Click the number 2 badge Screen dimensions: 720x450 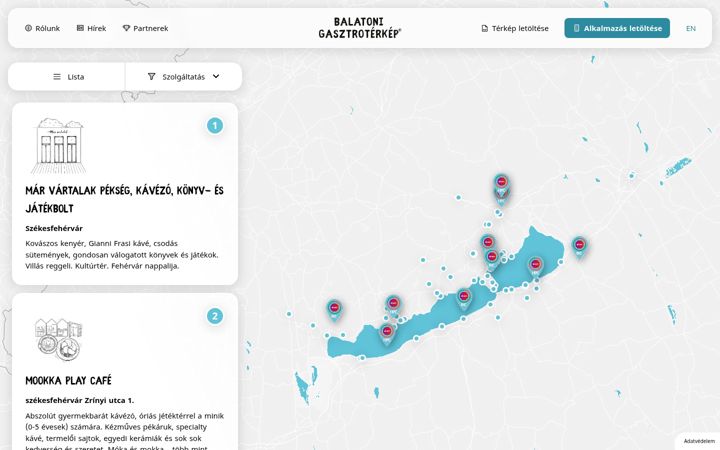tap(215, 316)
